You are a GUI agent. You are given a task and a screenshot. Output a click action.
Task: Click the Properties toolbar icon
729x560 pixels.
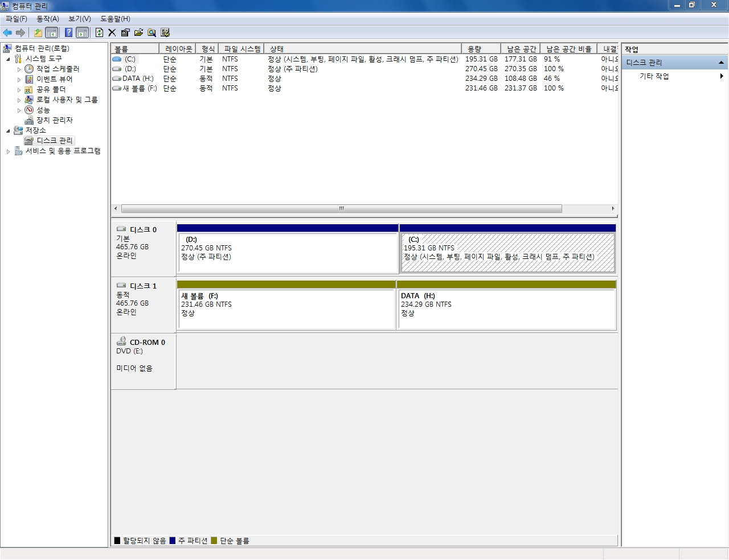[125, 32]
